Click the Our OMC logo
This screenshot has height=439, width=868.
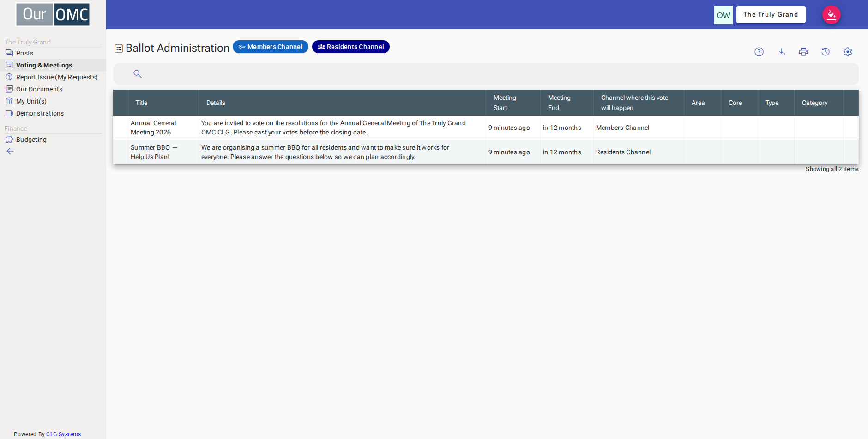[x=53, y=14]
